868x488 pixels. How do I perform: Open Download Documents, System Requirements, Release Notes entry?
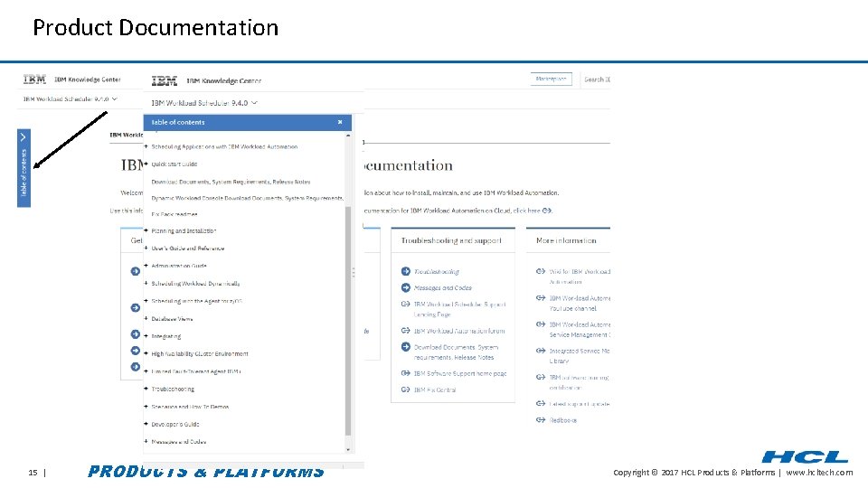click(x=231, y=182)
